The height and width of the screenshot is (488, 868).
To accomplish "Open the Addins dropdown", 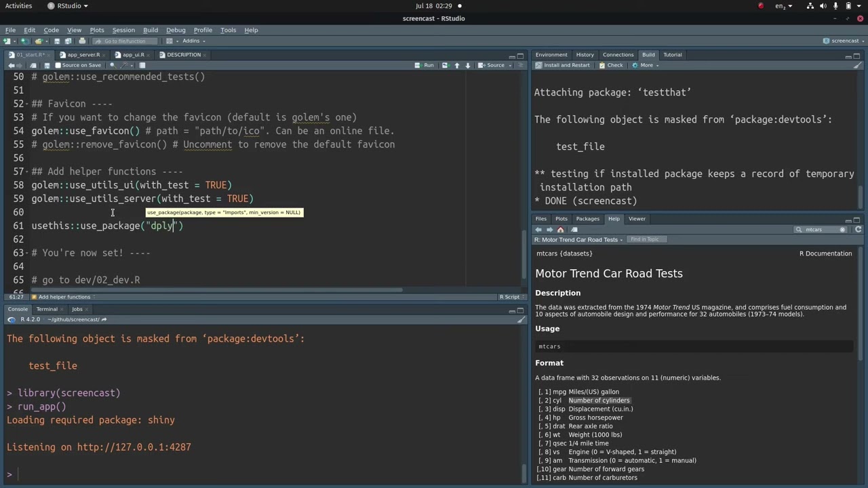I will [193, 41].
